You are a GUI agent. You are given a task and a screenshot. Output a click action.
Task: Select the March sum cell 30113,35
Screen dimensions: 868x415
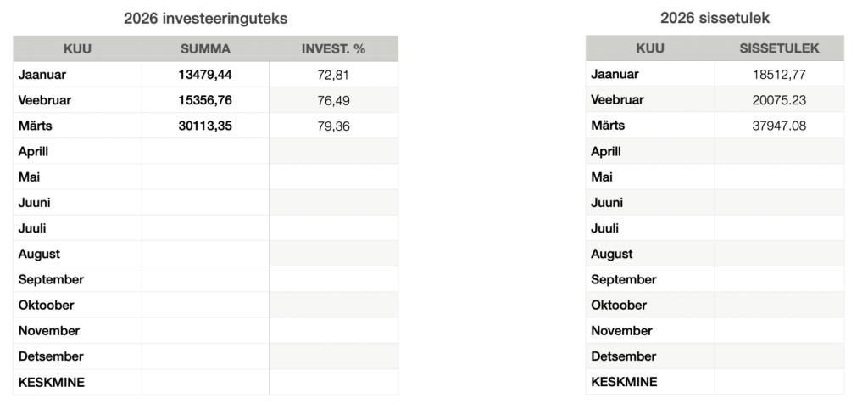point(205,126)
